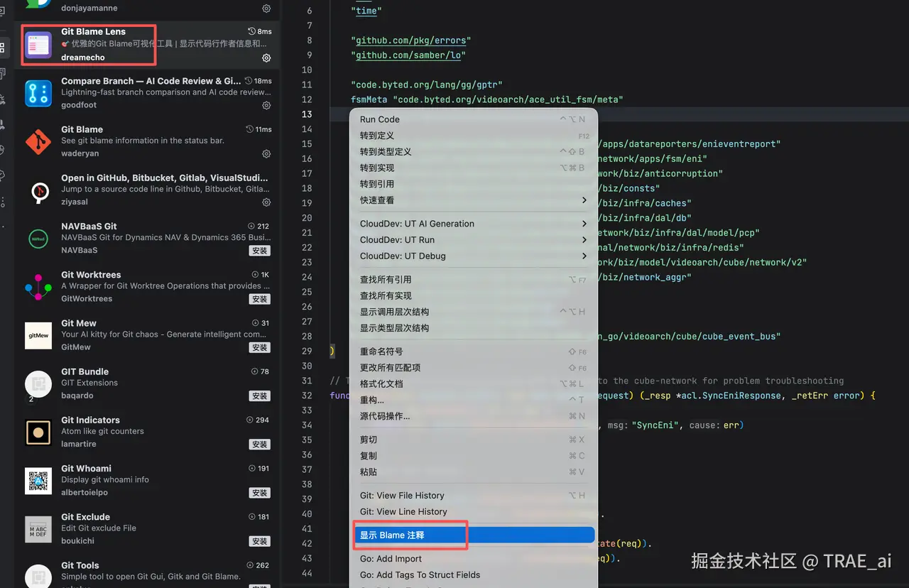Select 转到引用 menu entry

(474, 184)
